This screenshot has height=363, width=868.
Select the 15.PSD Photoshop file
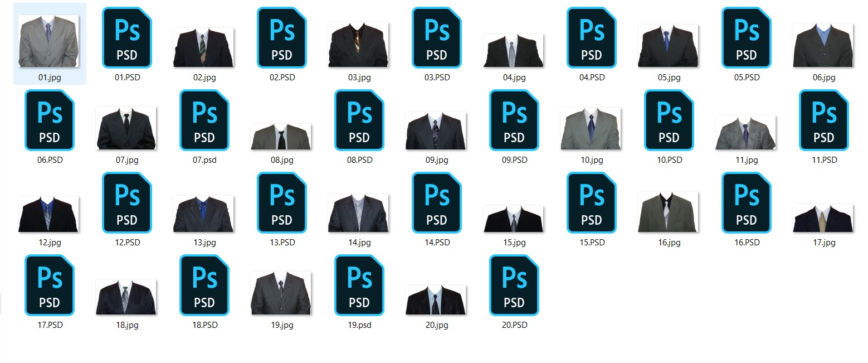click(591, 202)
